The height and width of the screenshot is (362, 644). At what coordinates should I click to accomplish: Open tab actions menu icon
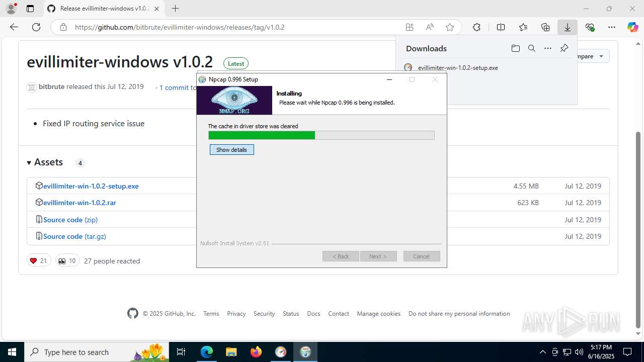[30, 9]
